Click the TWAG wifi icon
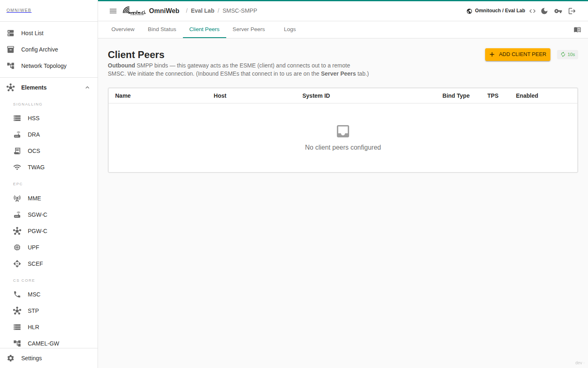Image resolution: width=588 pixels, height=368 pixels. pos(17,167)
